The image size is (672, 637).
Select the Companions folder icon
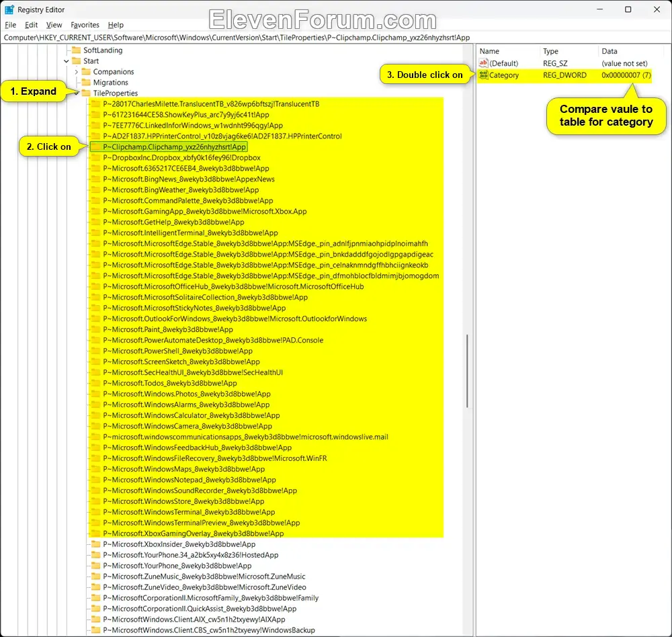[x=86, y=72]
